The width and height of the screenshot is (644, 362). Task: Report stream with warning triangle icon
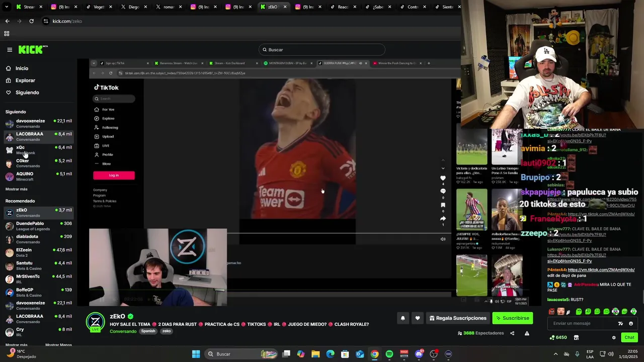tap(527, 333)
